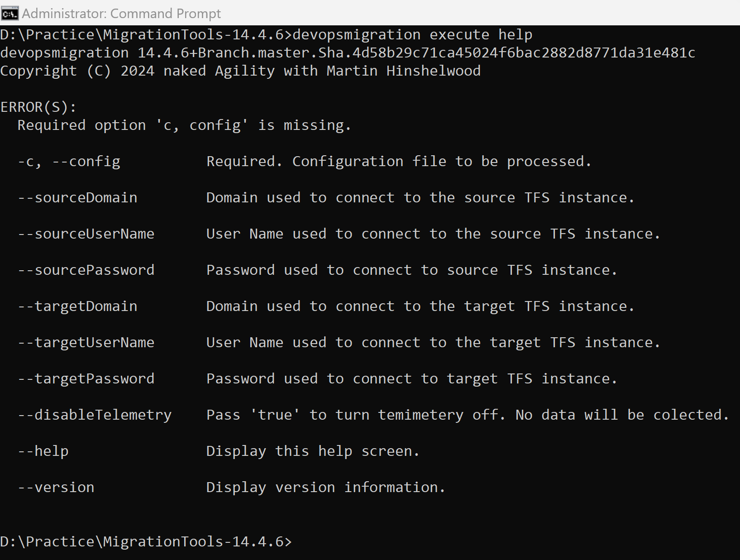Click the copyright line naming Martin Hinshelwood

[240, 71]
